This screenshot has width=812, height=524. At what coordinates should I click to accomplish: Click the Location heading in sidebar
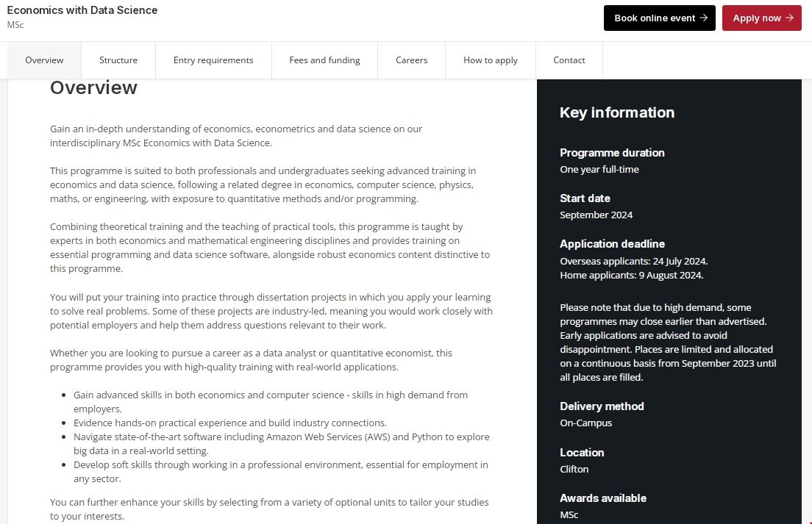(582, 453)
